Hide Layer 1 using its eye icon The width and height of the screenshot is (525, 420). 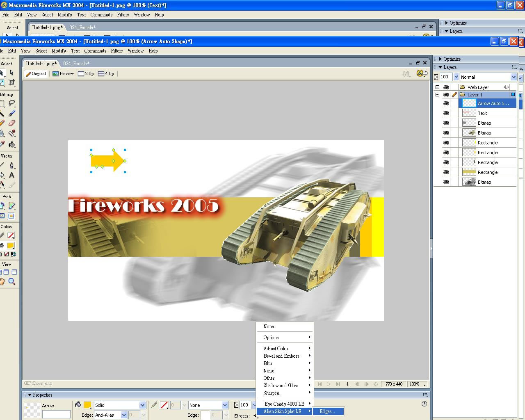[x=446, y=95]
